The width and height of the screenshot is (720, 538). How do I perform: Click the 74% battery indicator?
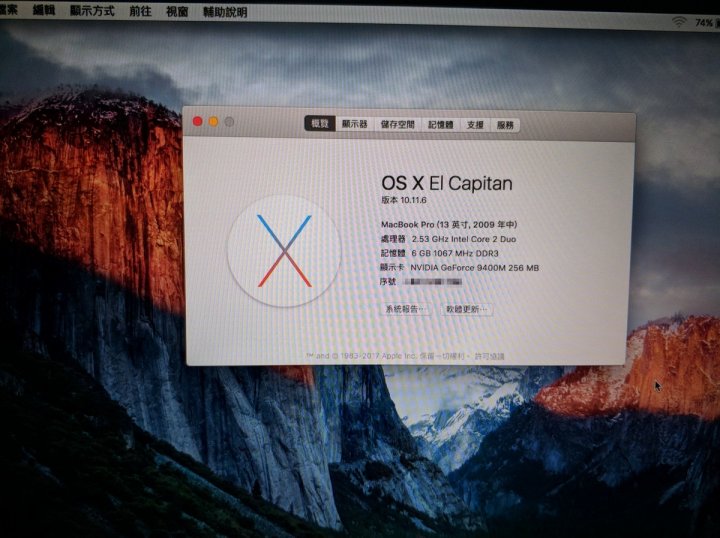(704, 22)
